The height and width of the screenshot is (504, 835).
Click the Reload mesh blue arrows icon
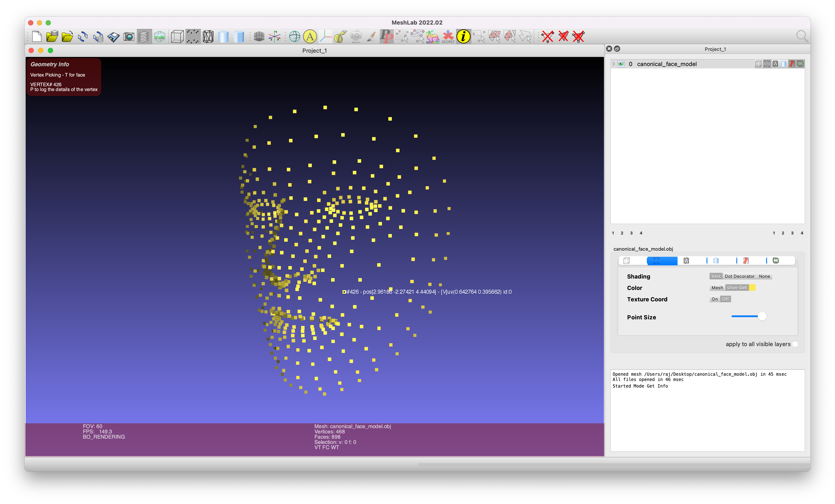coord(83,37)
